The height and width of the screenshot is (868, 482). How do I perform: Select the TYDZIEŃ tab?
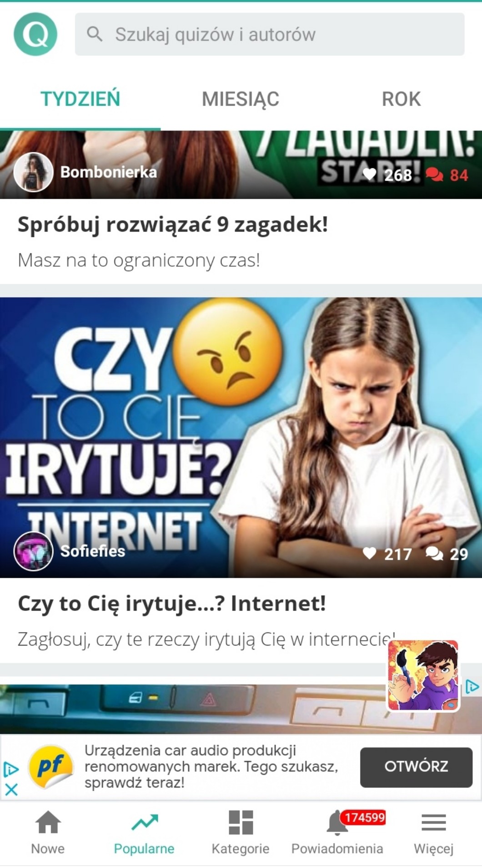80,99
